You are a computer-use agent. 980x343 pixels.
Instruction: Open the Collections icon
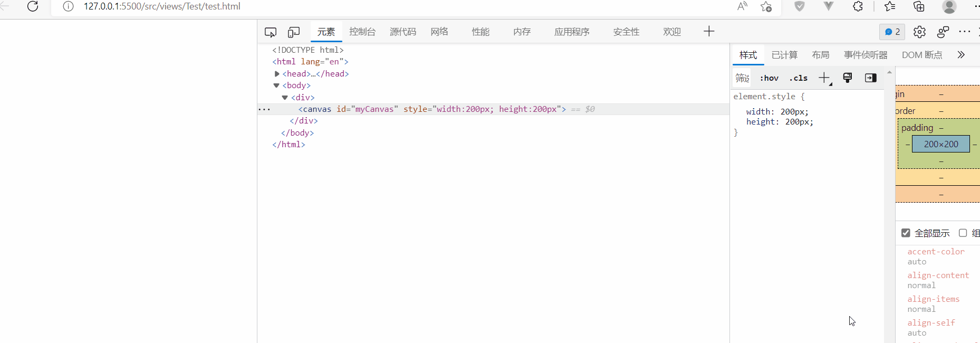pyautogui.click(x=919, y=6)
